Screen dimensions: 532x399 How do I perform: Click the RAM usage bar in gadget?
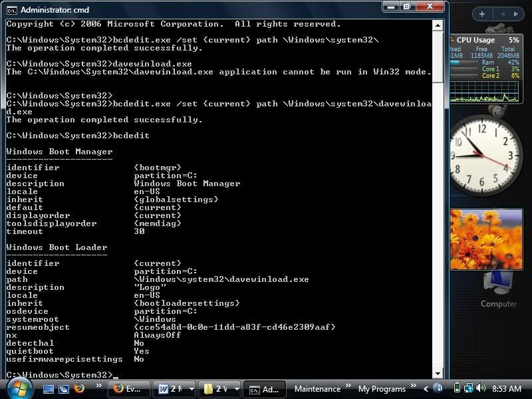pyautogui.click(x=464, y=63)
